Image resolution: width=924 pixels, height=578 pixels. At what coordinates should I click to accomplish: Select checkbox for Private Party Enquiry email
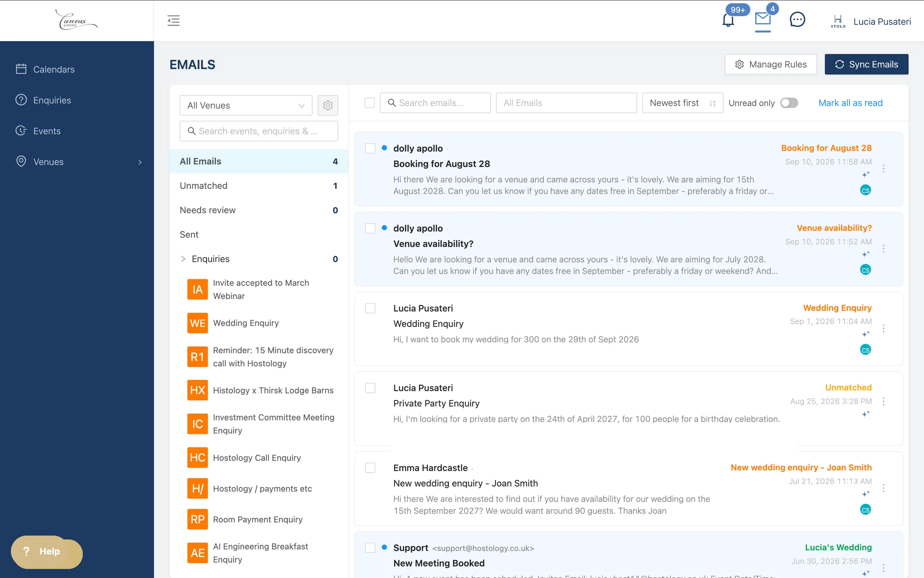click(x=370, y=388)
